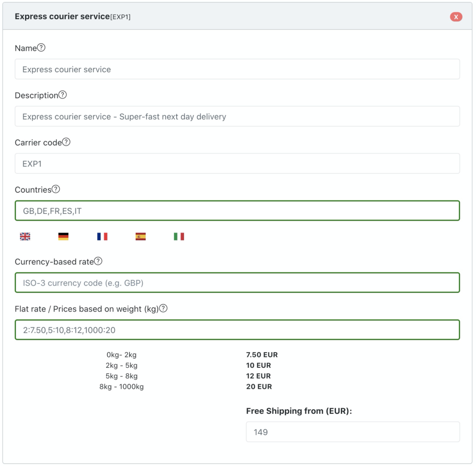Click the Carrier code help icon
This screenshot has width=476, height=466.
point(66,142)
